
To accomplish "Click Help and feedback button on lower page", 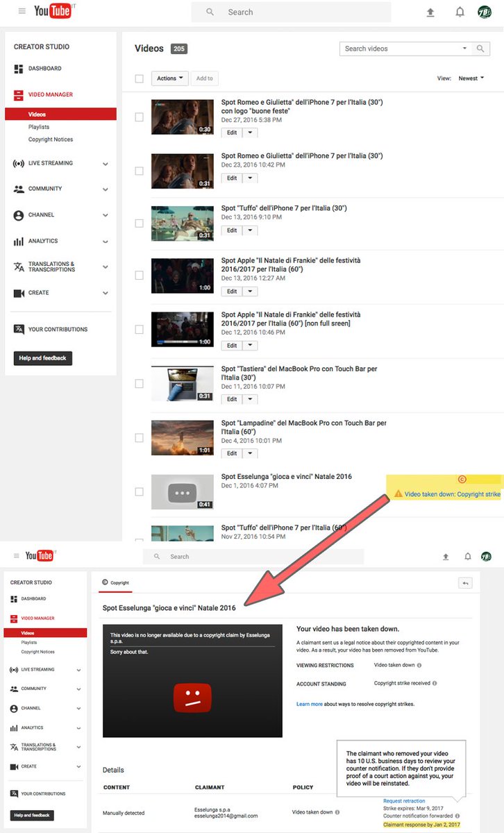I will point(32,816).
